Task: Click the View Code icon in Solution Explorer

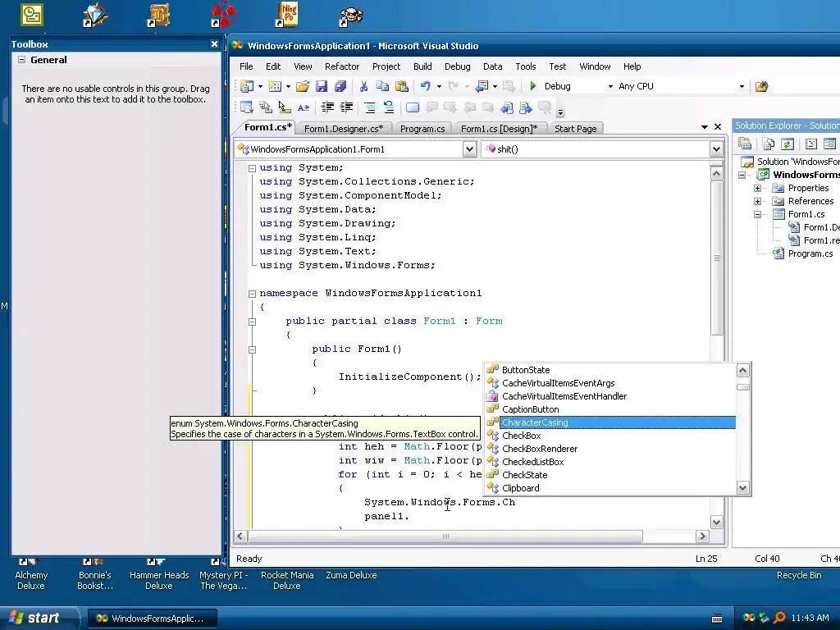Action: click(811, 144)
